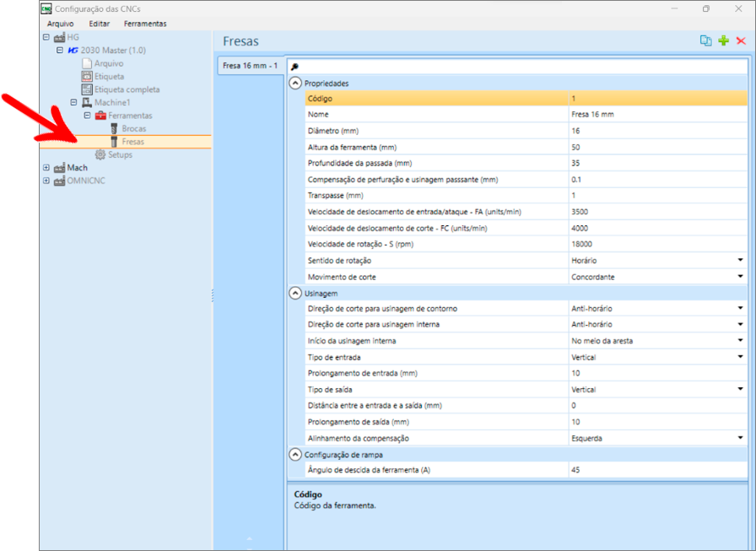
Task: Open Direção de corte para usinagem de contorno dropdown
Action: tap(740, 309)
